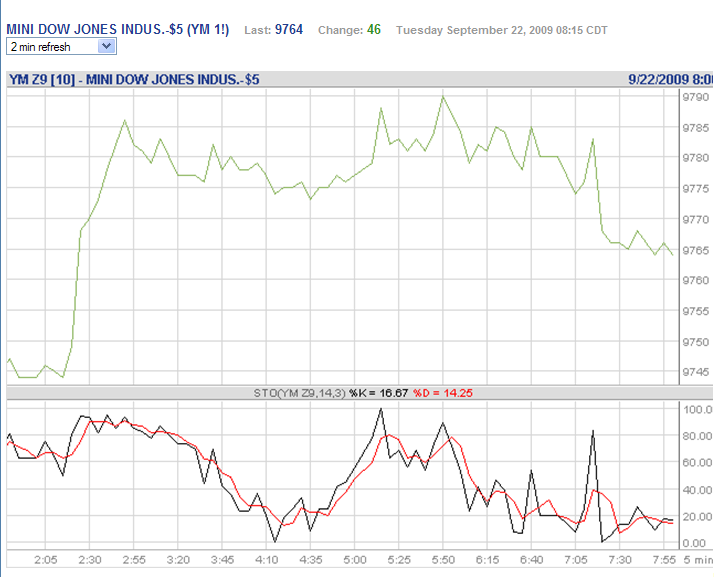Click the 3:45 time axis label
The height and width of the screenshot is (577, 714).
[222, 560]
